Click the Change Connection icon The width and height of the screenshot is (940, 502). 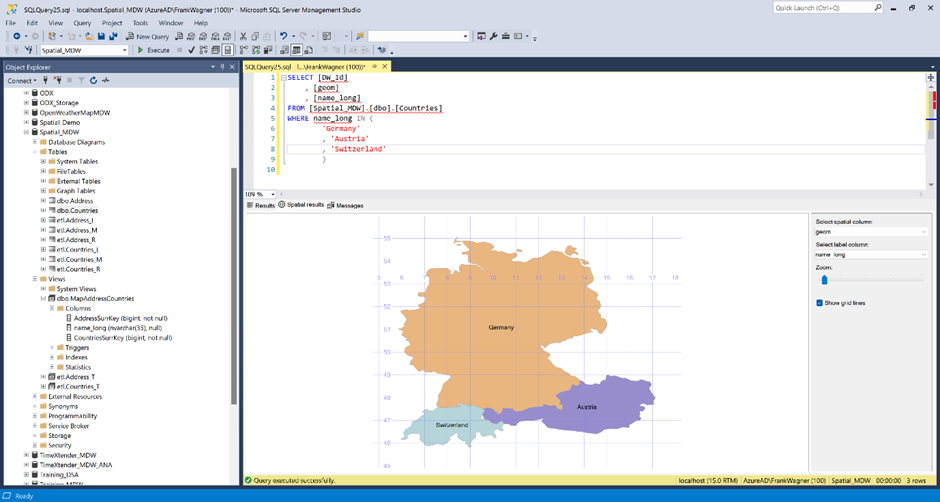point(28,50)
